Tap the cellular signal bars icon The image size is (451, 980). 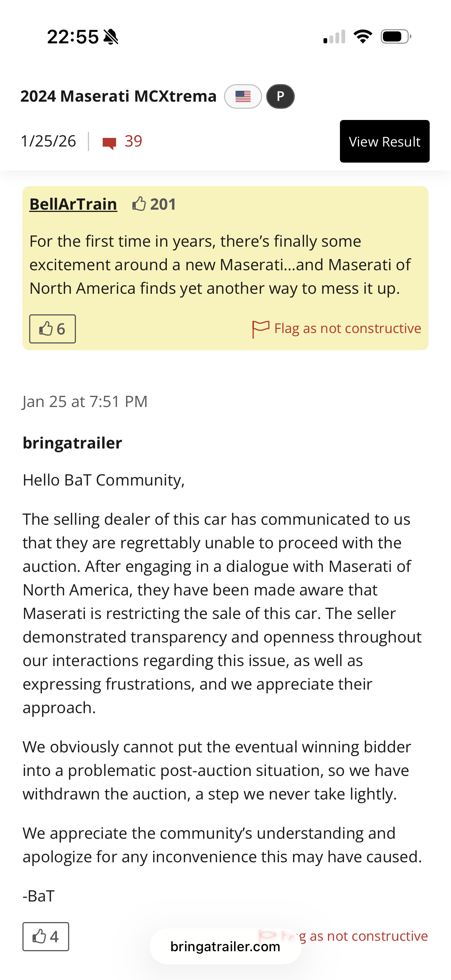pos(334,37)
